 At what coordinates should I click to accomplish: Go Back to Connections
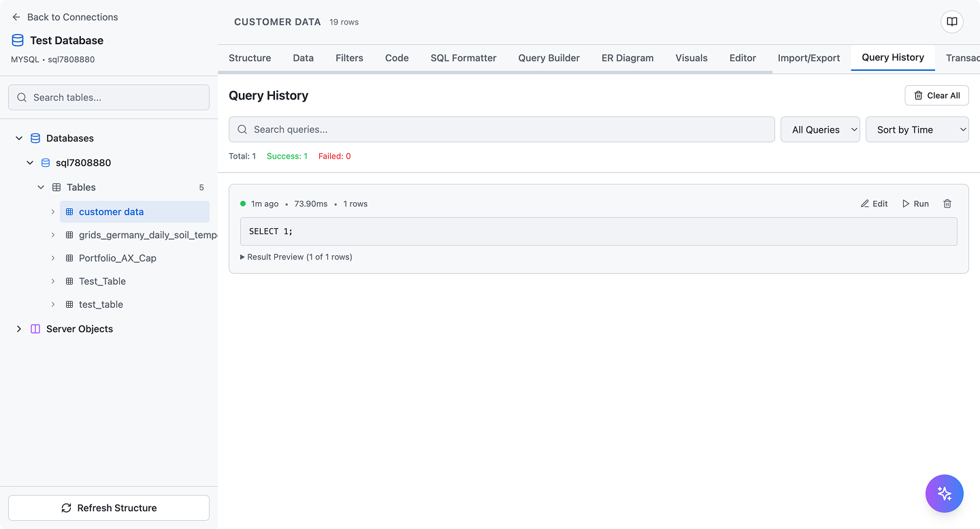pos(66,17)
